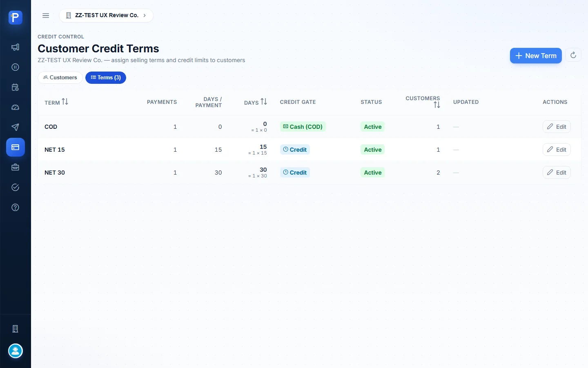Select the NET 15 term name
The image size is (588, 368).
[55, 150]
